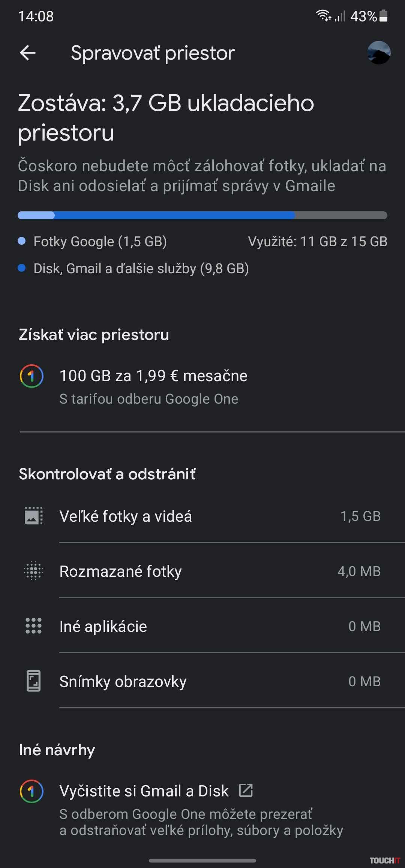The image size is (405, 868).
Task: Tap the Wi-Fi status icon
Action: point(322,16)
